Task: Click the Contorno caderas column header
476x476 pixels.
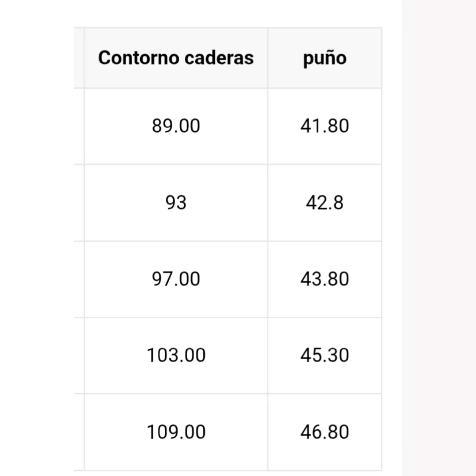Action: (176, 58)
